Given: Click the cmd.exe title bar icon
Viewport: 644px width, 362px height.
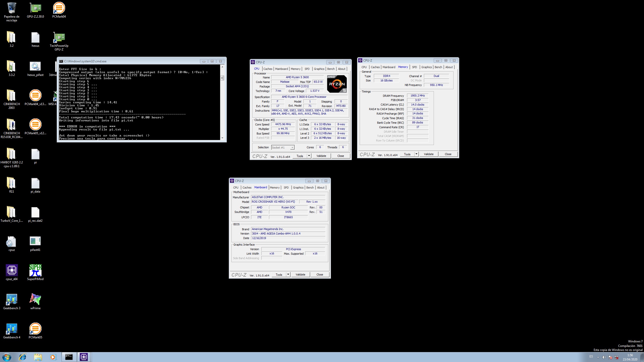Looking at the screenshot, I should 61,61.
